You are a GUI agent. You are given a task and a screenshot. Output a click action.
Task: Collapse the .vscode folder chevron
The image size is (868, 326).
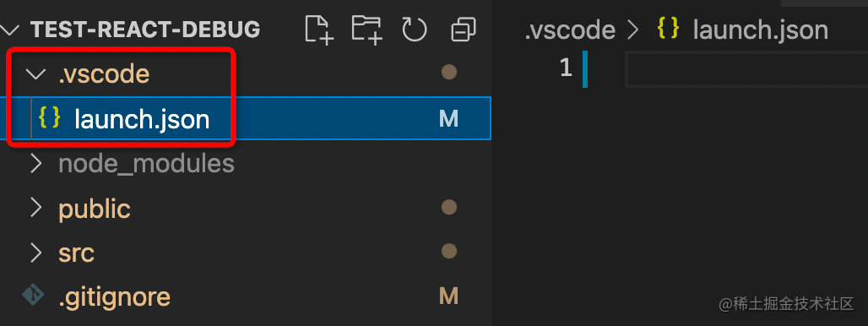(x=36, y=73)
